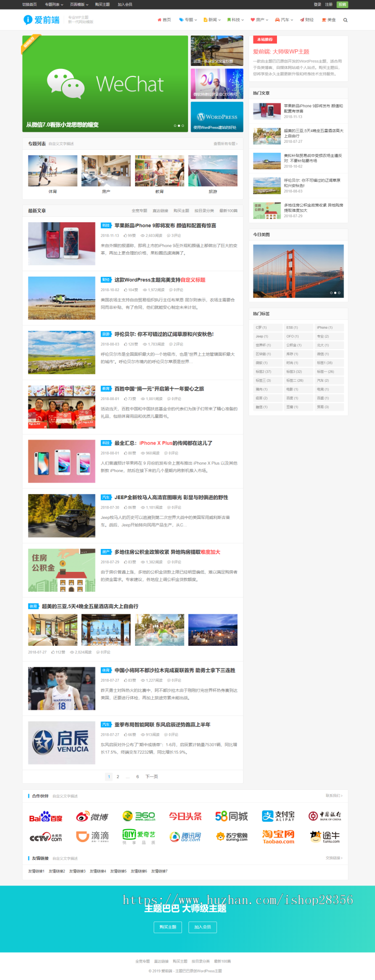Screen dimensions: 375x980
Task: Expand 页面模版 dropdown in top bar
Action: (79, 4)
